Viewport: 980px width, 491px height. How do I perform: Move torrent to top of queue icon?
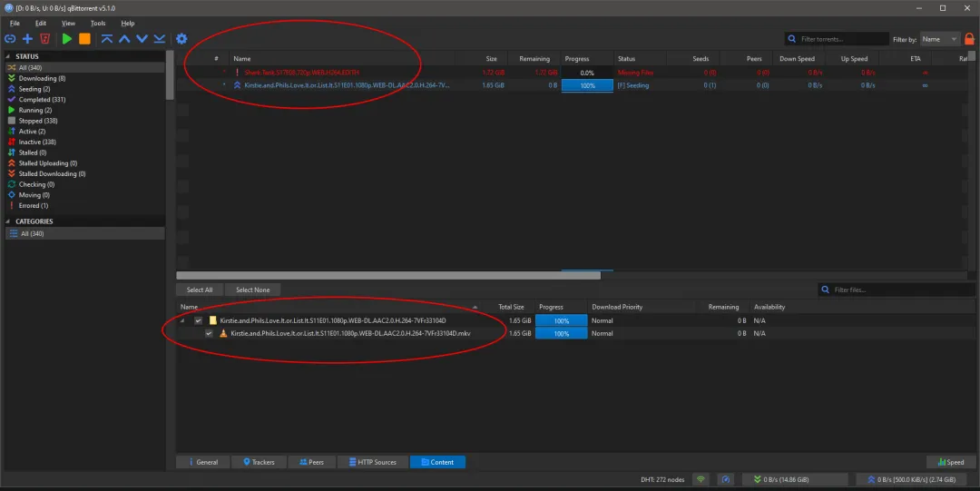click(107, 39)
